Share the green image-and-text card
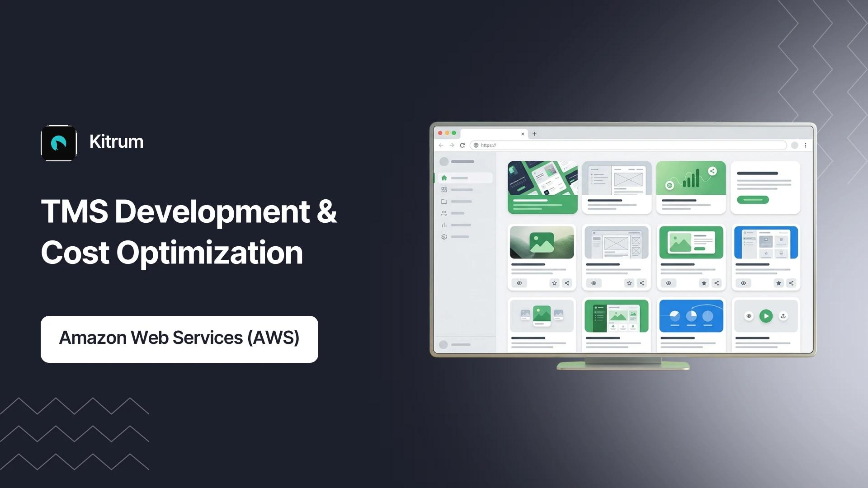Screen dimensions: 868x488 click(717, 283)
